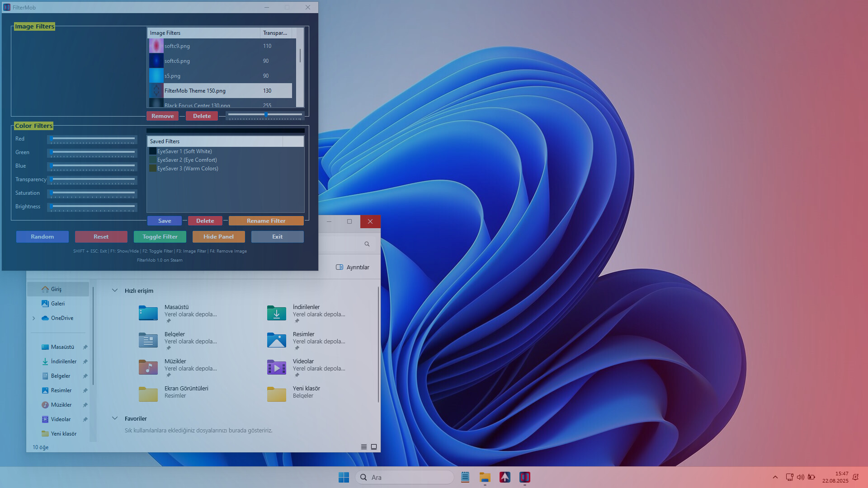Enable the EyeSaver 3 (Warm Colors) filter
The width and height of the screenshot is (868, 488).
point(188,168)
